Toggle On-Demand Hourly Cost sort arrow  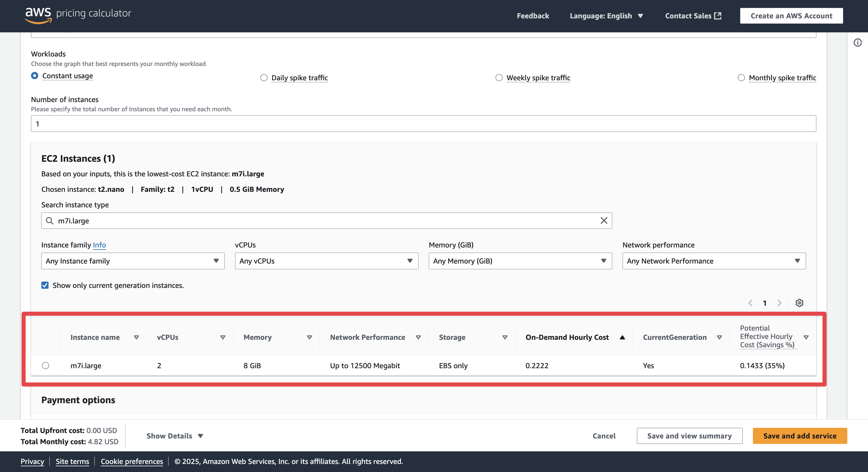coord(622,337)
